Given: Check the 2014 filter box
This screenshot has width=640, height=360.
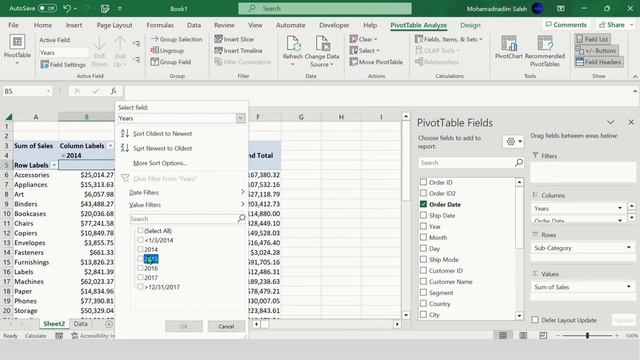Looking at the screenshot, I should pos(140,249).
